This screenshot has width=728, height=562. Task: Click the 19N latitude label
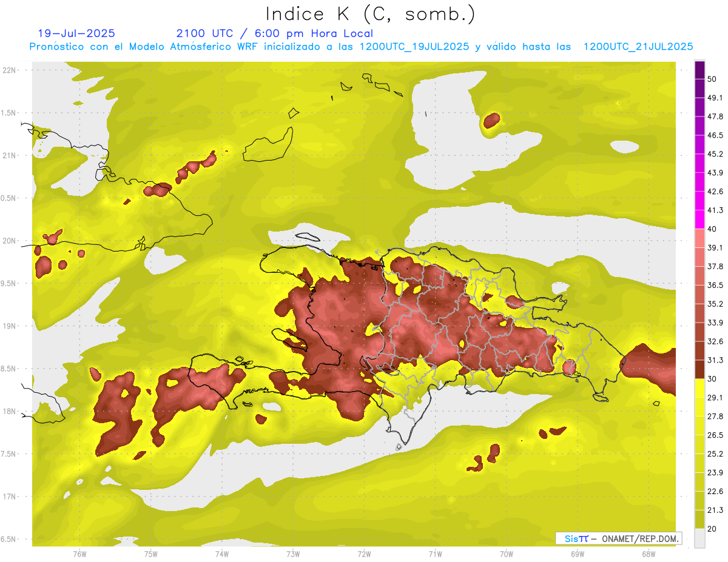tap(9, 326)
